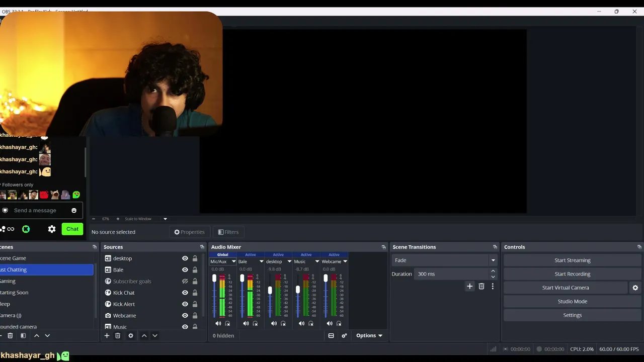Open transition properties three-dot menu
Viewport: 644px width, 362px height.
coord(493,286)
